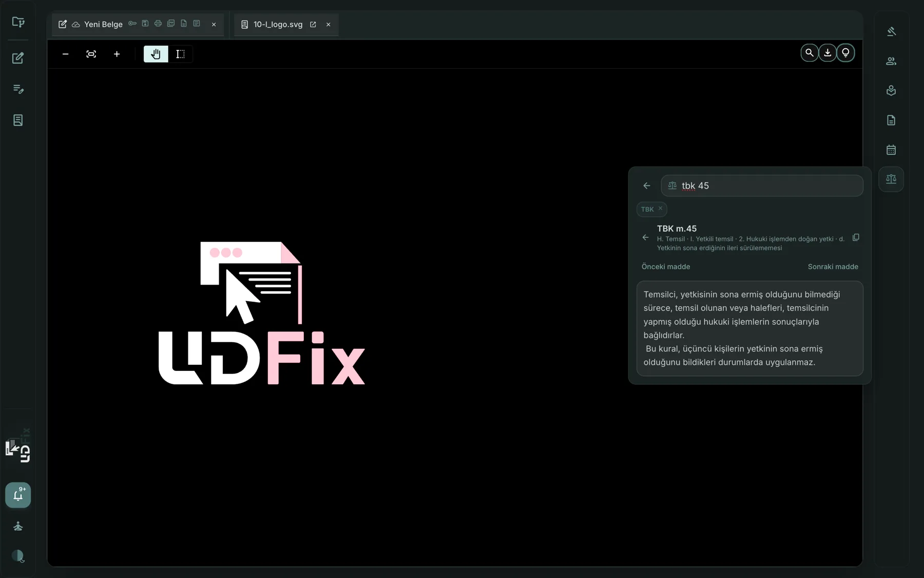
Task: Activate the text selection tool
Action: [180, 54]
